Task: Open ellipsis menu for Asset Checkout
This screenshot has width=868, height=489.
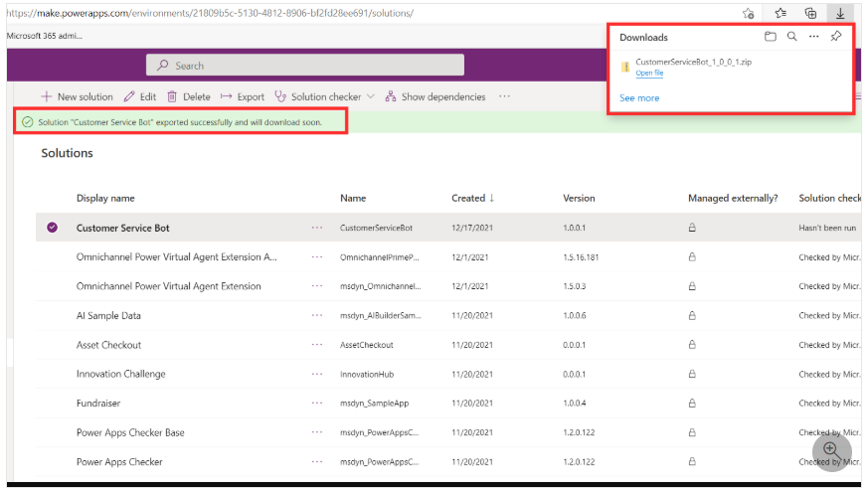Action: pos(316,345)
